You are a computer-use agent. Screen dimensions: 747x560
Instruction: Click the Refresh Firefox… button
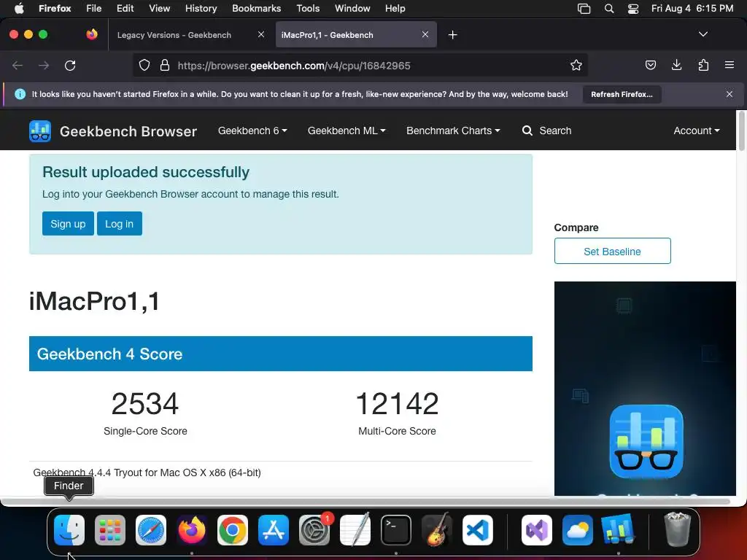[622, 94]
